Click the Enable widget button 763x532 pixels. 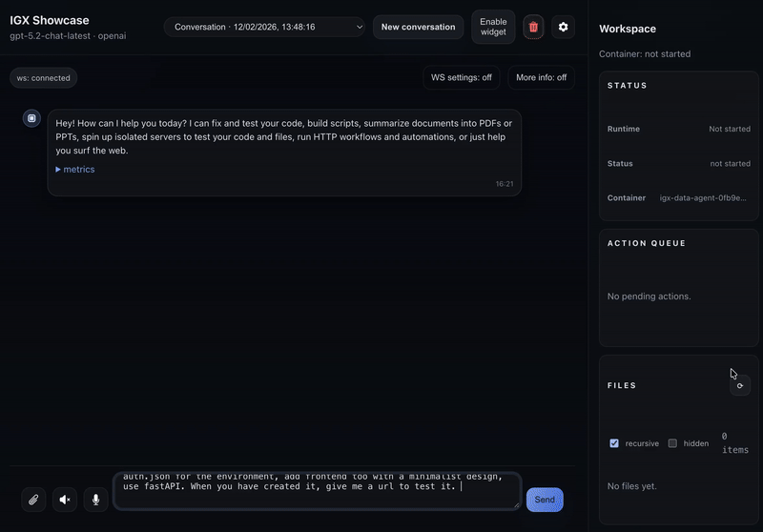click(x=493, y=27)
